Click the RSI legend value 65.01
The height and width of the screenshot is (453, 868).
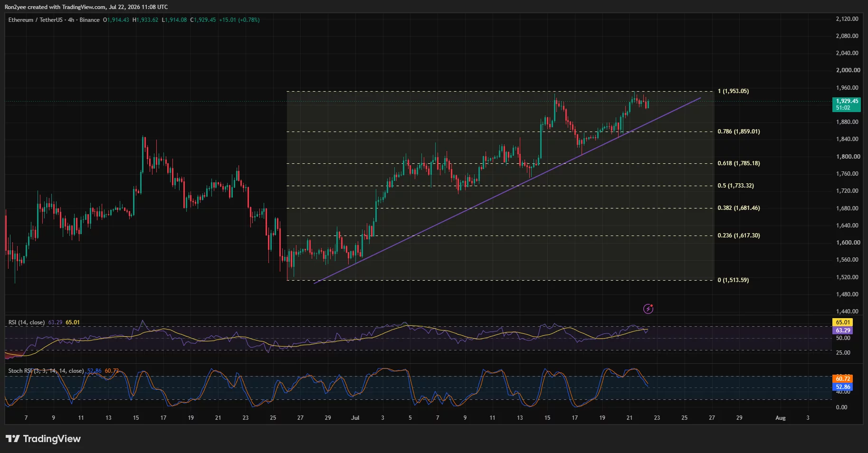pos(73,322)
